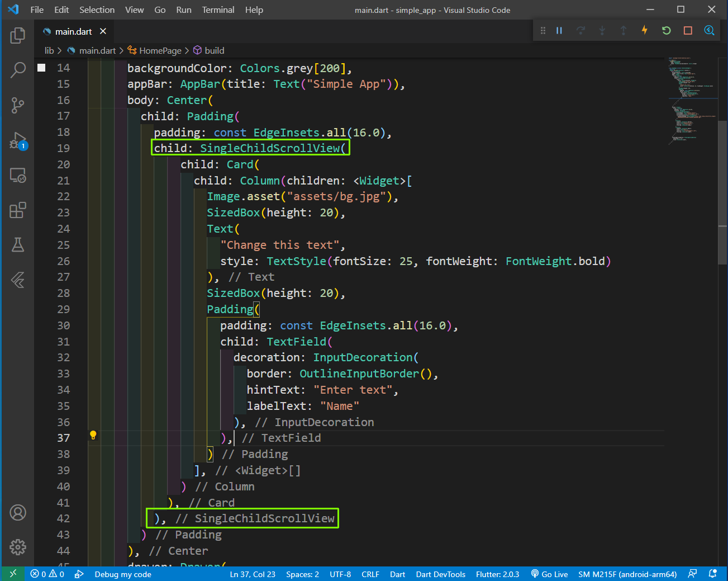728x581 pixels.
Task: Open the Search view in activity bar
Action: (x=18, y=70)
